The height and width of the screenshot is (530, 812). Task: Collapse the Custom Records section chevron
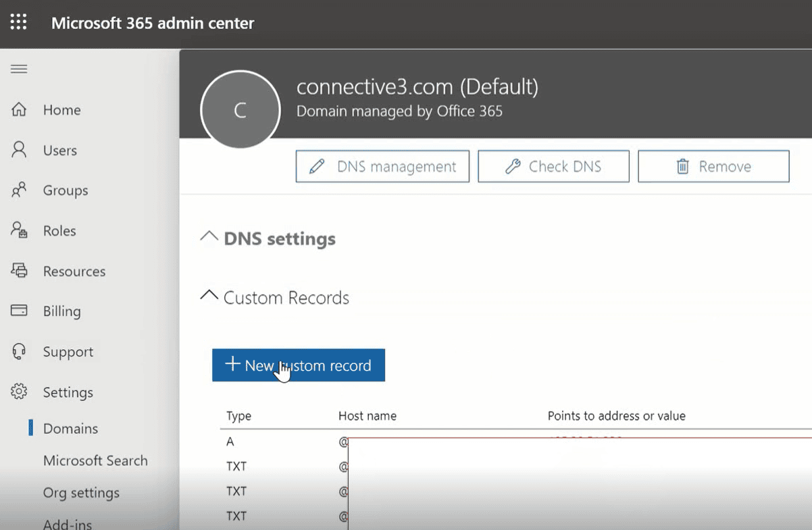coord(209,296)
